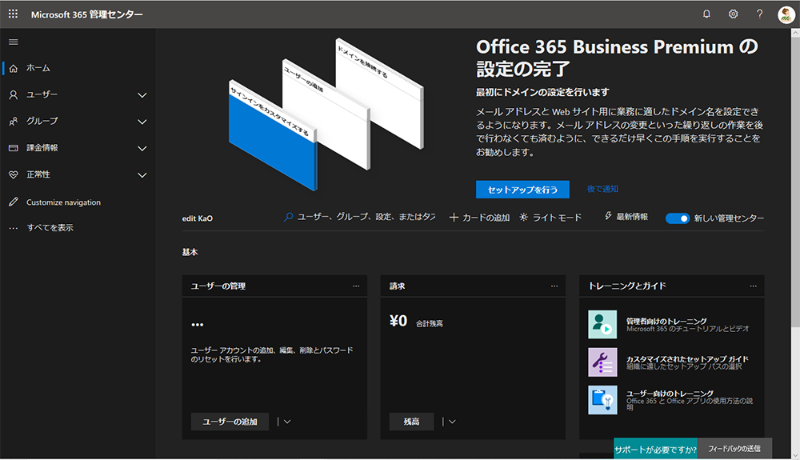The height and width of the screenshot is (460, 800).
Task: Open the account profile avatar
Action: pyautogui.click(x=786, y=14)
